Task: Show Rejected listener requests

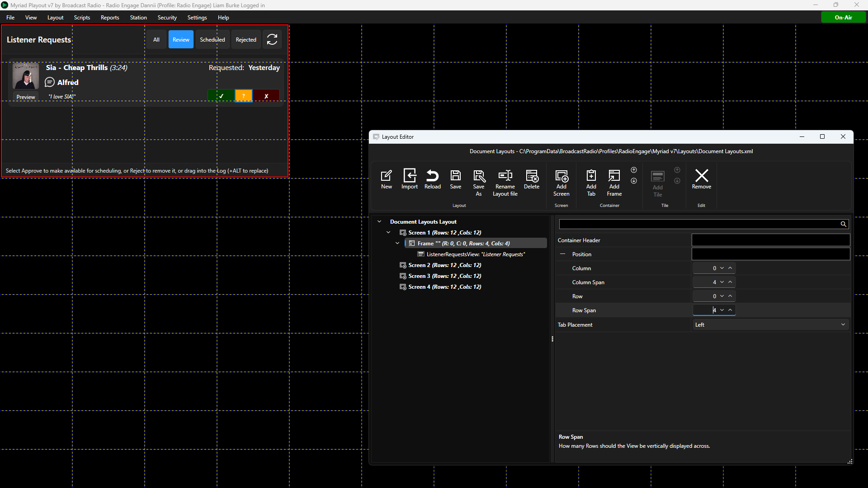Action: (x=246, y=39)
